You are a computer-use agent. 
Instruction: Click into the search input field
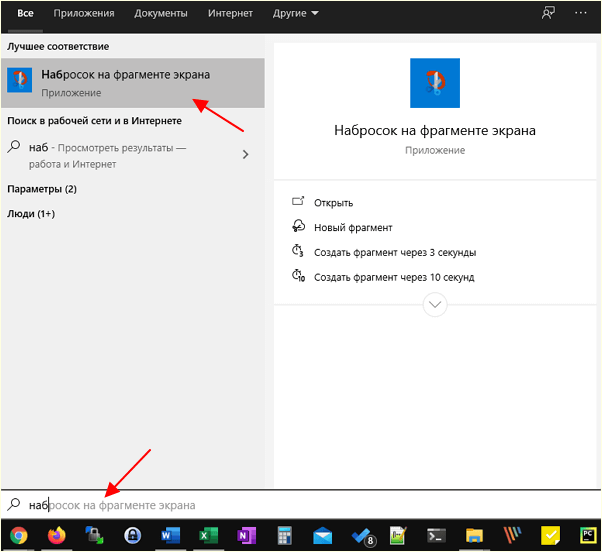(301, 505)
